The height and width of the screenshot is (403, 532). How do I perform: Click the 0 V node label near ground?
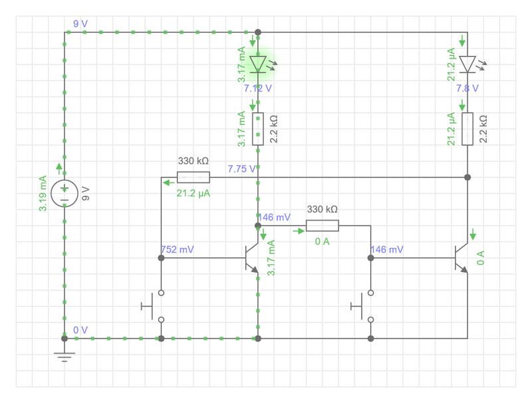click(x=80, y=330)
